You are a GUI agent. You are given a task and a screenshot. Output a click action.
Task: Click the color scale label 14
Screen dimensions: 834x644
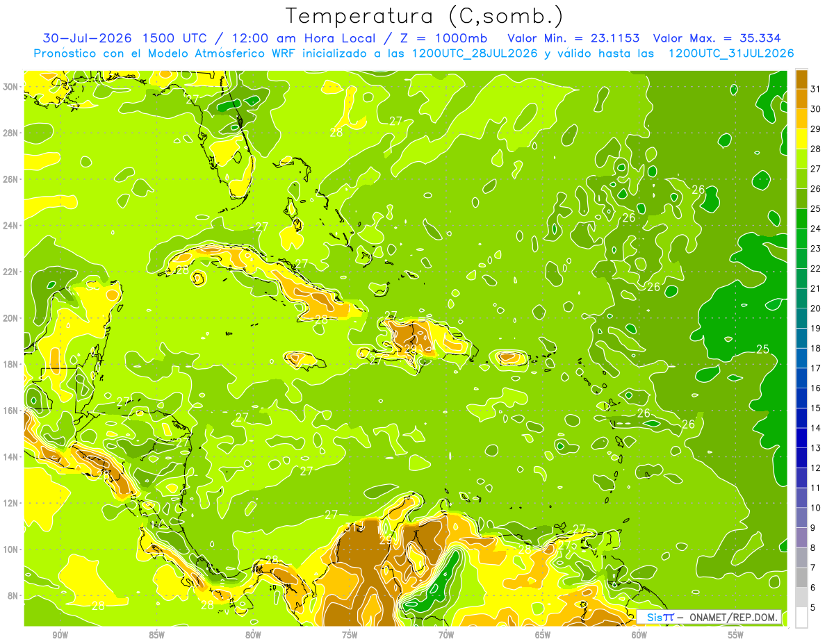coord(815,428)
